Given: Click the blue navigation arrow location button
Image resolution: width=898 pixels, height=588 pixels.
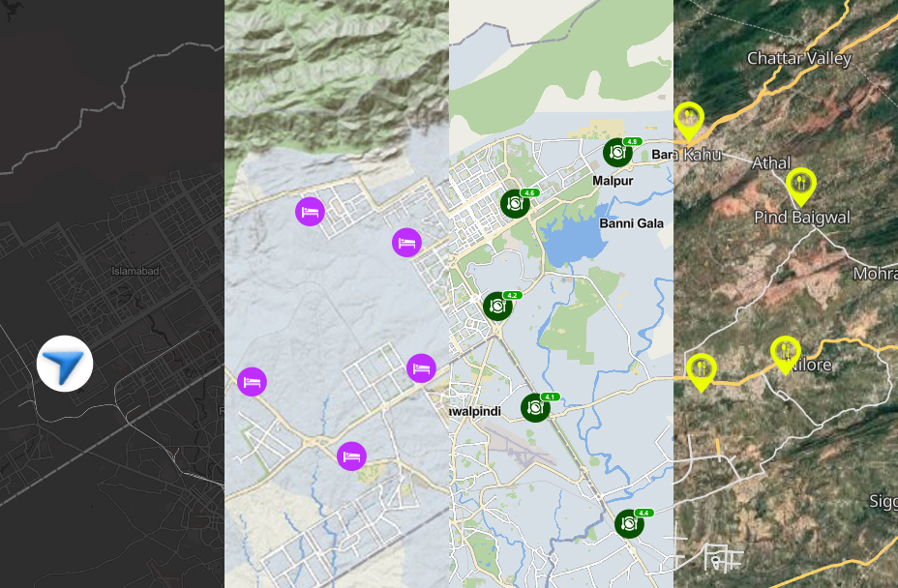Looking at the screenshot, I should (65, 365).
